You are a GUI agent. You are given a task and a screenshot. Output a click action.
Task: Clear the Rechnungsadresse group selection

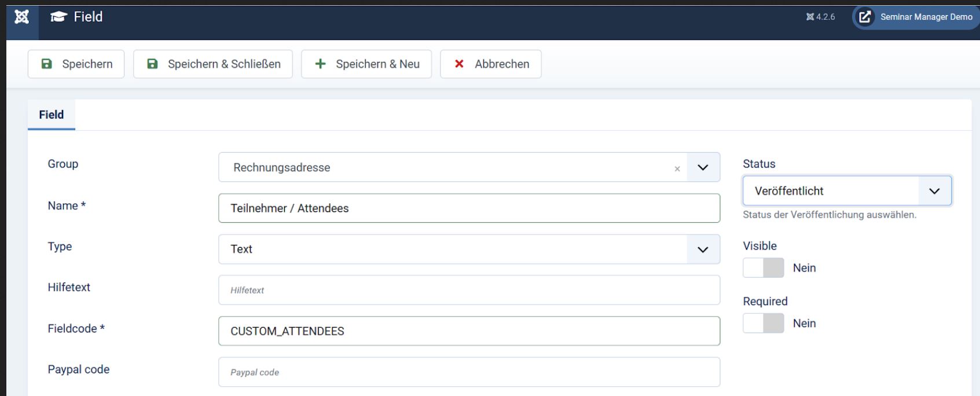pyautogui.click(x=677, y=169)
